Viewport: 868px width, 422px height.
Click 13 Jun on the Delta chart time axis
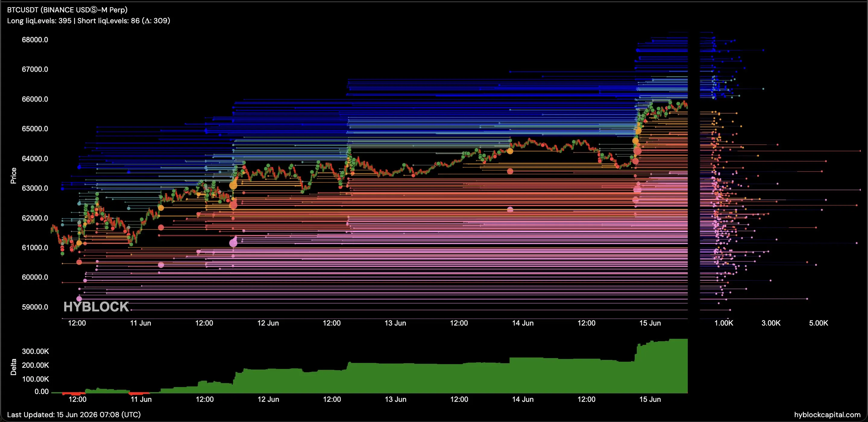click(396, 399)
